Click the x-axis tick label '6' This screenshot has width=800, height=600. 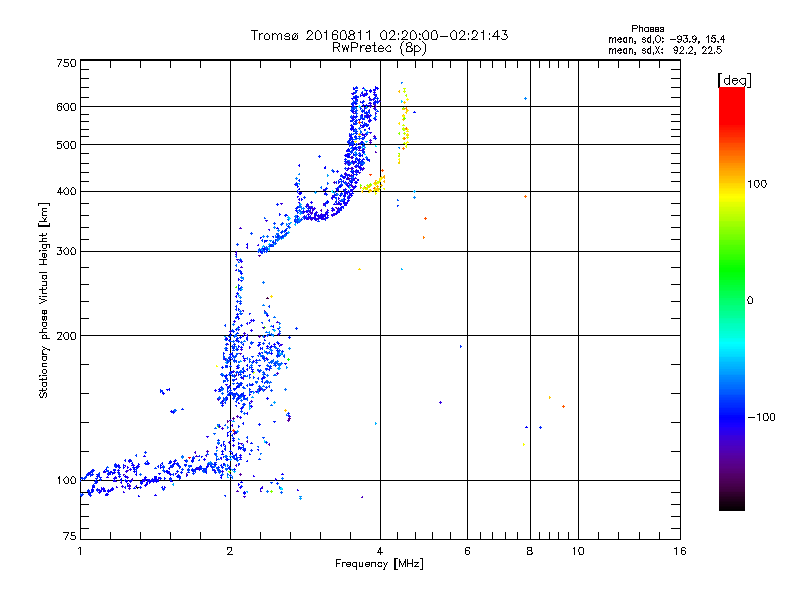(467, 551)
